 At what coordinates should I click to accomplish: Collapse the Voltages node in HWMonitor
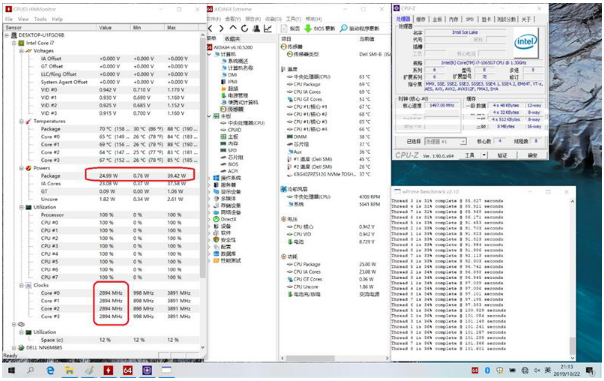tap(22, 51)
